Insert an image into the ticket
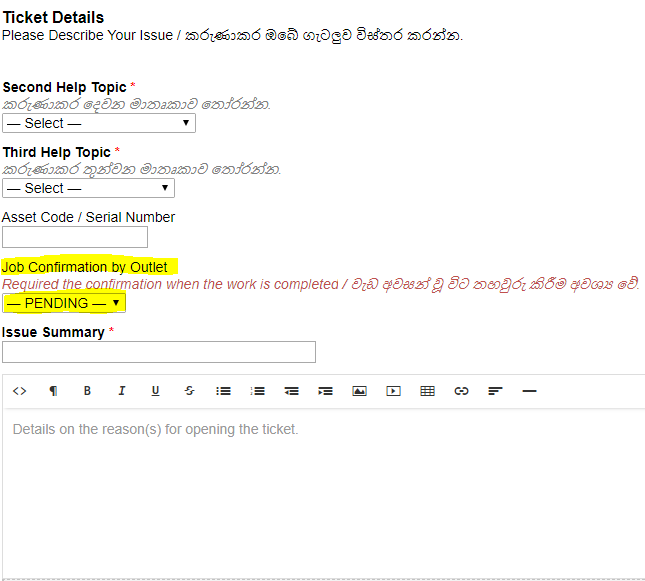The width and height of the screenshot is (645, 581). pos(359,391)
